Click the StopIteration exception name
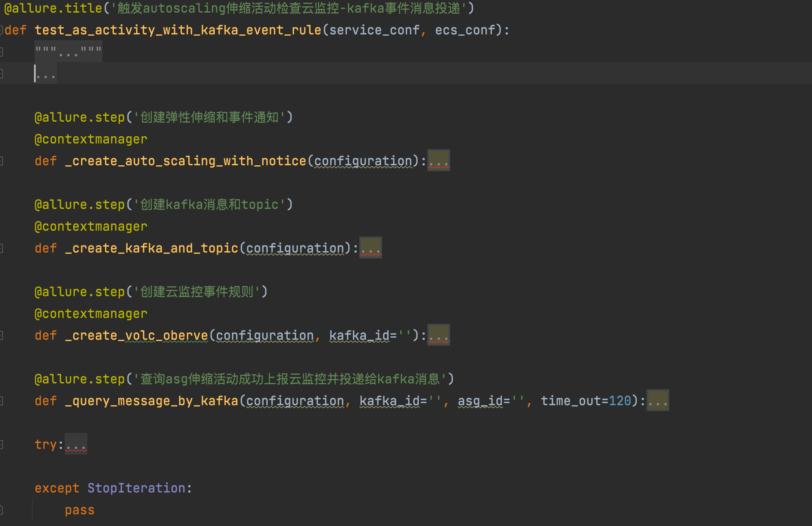812x526 pixels. [x=136, y=488]
